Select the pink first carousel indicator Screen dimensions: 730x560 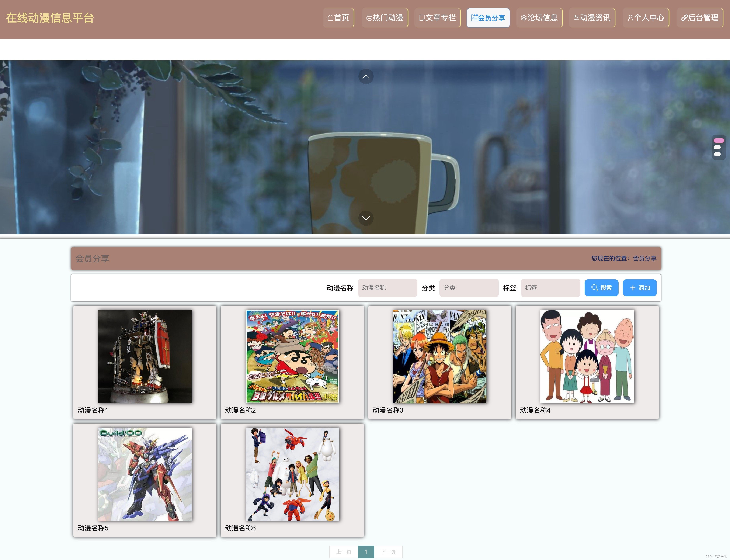[718, 141]
